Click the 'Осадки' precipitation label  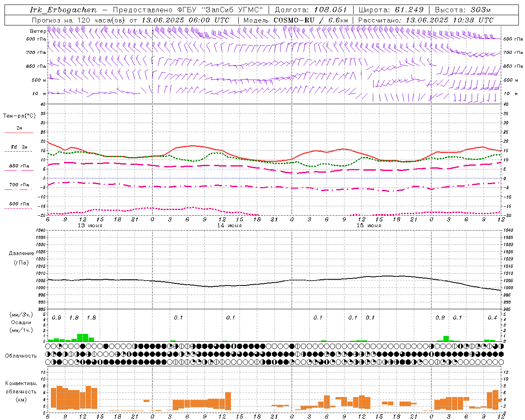21,322
